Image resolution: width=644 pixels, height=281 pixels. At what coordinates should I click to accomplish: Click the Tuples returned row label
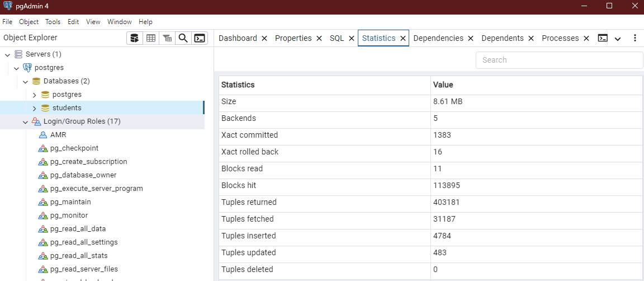coord(249,202)
